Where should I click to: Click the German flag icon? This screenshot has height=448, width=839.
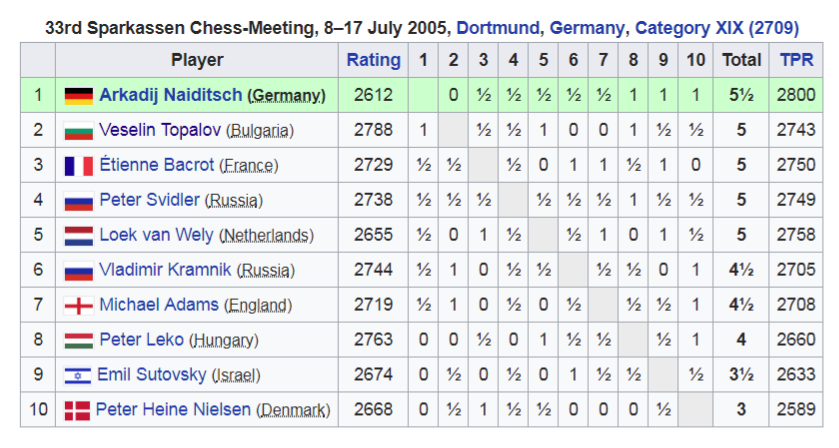[79, 96]
